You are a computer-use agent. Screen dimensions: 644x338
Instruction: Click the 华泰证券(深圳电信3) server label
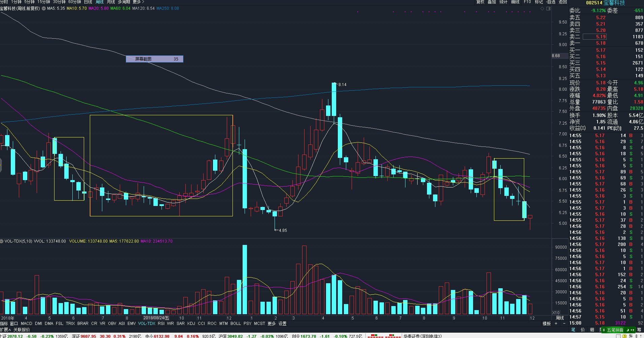[x=423, y=336]
